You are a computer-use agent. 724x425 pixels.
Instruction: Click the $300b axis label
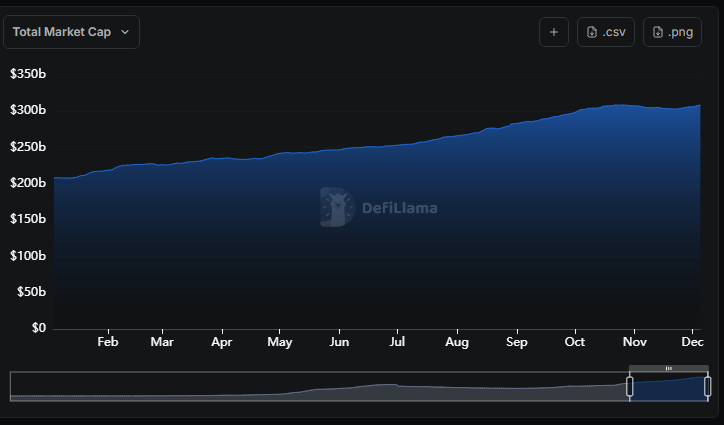[x=28, y=110]
